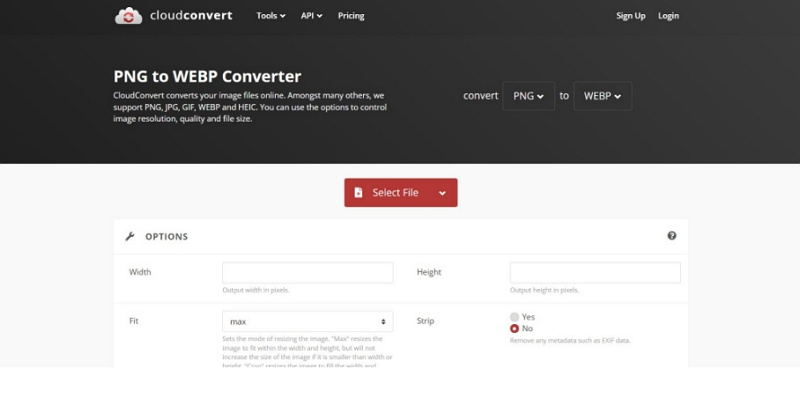Open the WEBP target format dropdown

602,96
